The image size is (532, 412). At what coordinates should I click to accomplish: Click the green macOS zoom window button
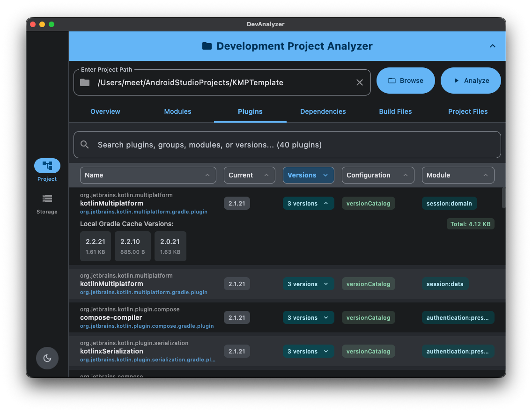[52, 24]
